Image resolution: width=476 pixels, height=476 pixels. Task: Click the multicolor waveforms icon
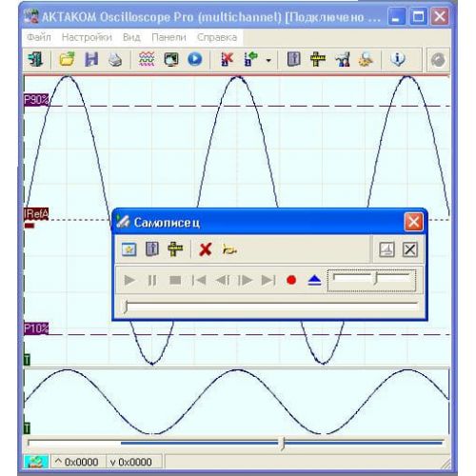click(147, 59)
